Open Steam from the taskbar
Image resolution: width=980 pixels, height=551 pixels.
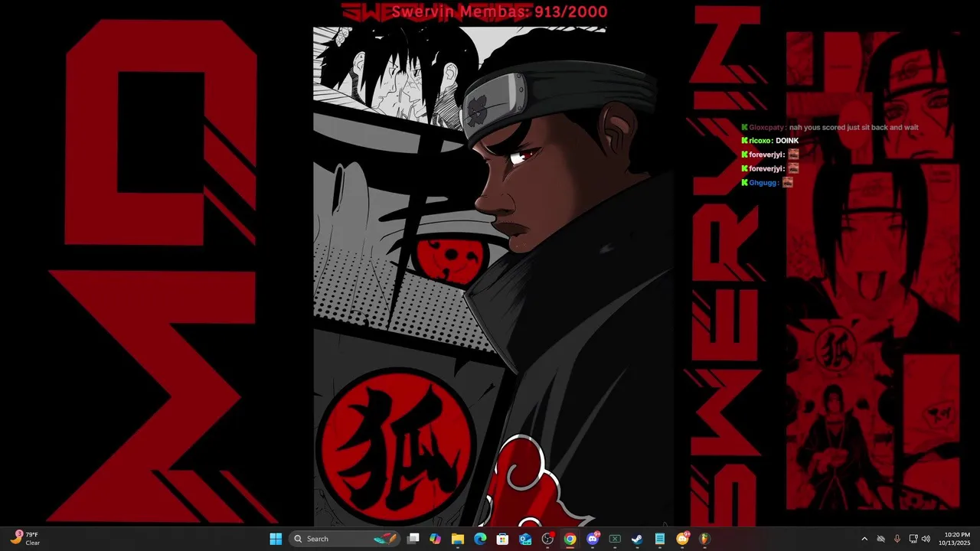(637, 539)
